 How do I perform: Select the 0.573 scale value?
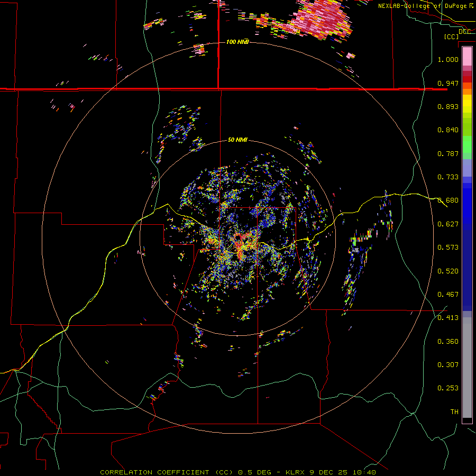pos(448,248)
